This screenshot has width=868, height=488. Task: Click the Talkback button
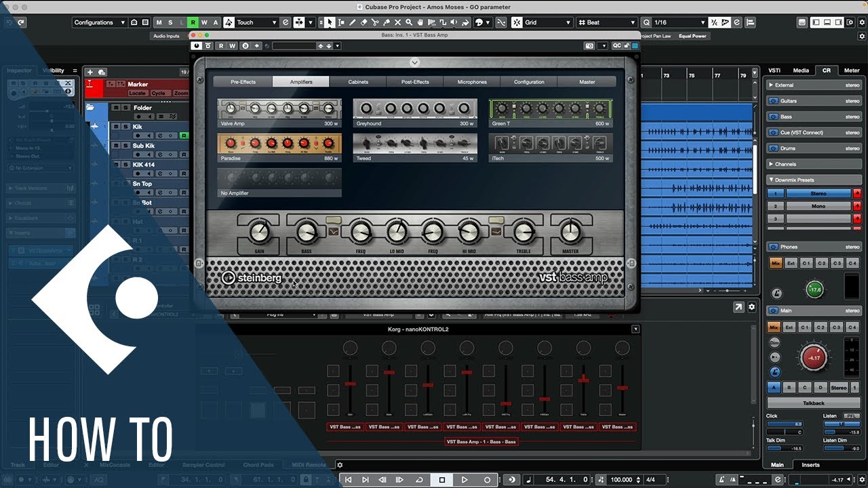pos(814,403)
